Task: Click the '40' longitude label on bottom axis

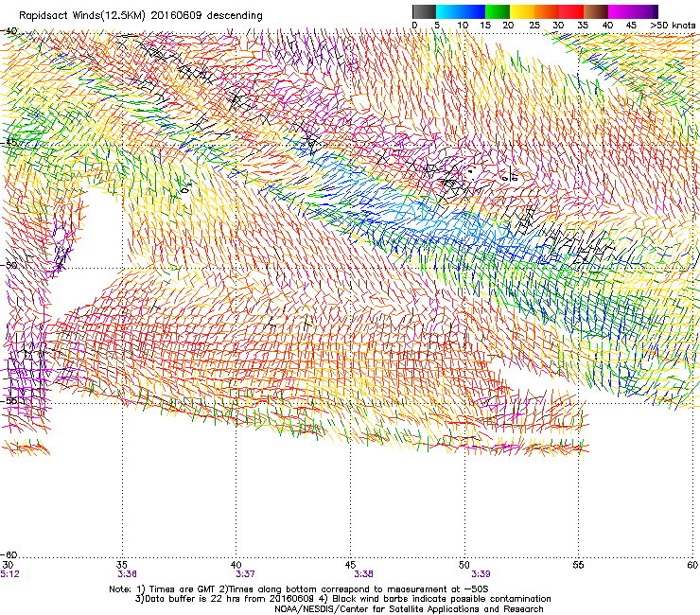Action: (236, 565)
